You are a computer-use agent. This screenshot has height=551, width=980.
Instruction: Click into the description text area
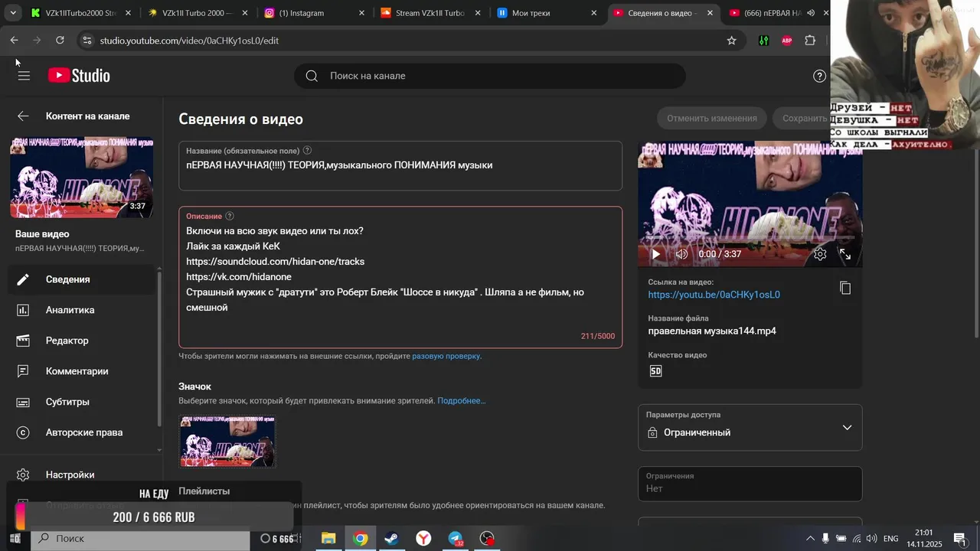point(400,277)
